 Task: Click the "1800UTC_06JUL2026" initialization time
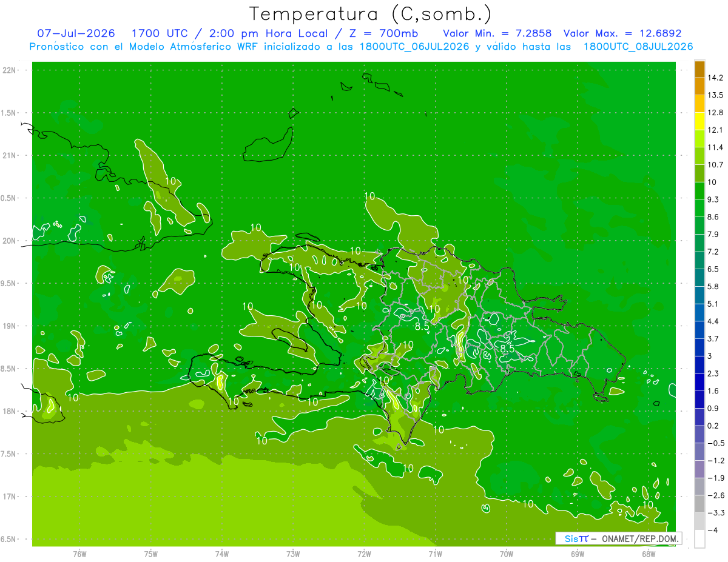pyautogui.click(x=414, y=47)
